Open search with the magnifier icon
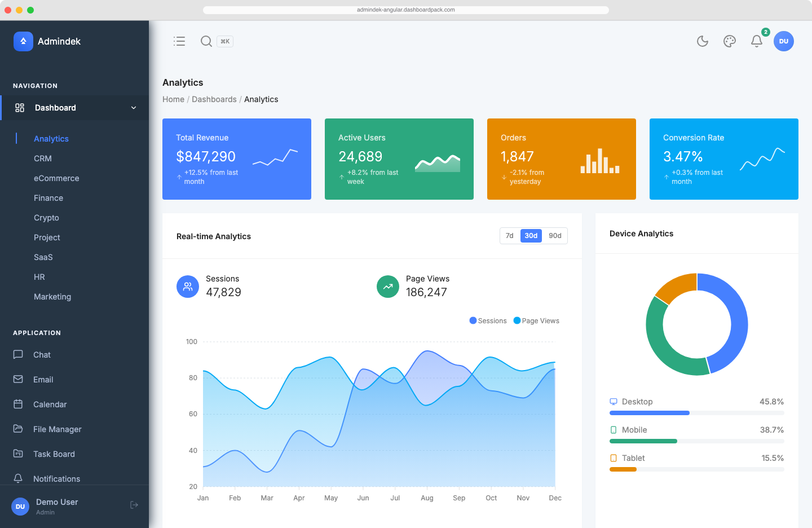 coord(206,41)
